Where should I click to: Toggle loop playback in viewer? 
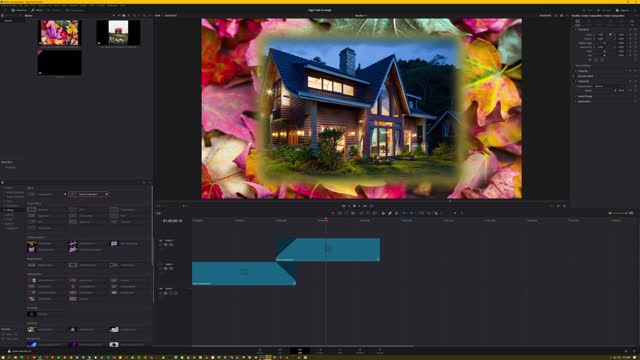tap(371, 206)
